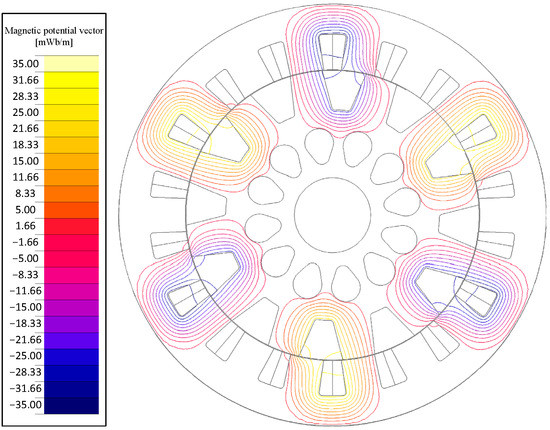Click the 18.33 amber legend swatch
This screenshot has width=550, height=430.
(x=71, y=145)
